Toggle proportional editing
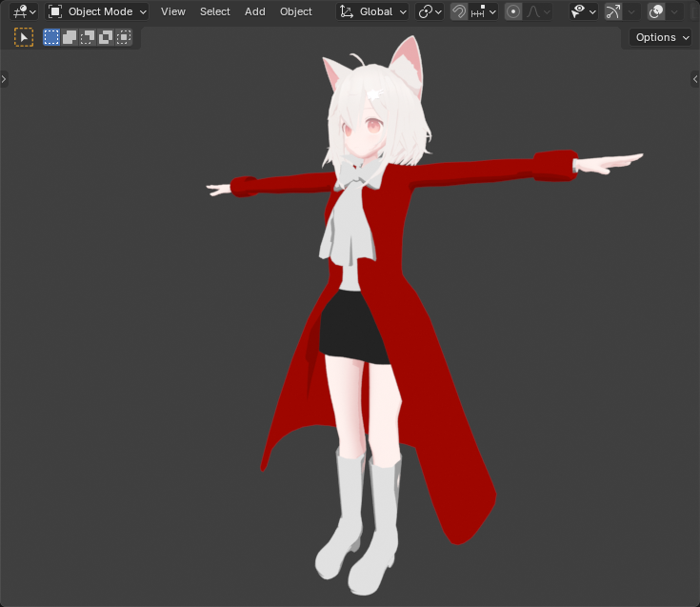700x607 pixels. [x=513, y=11]
